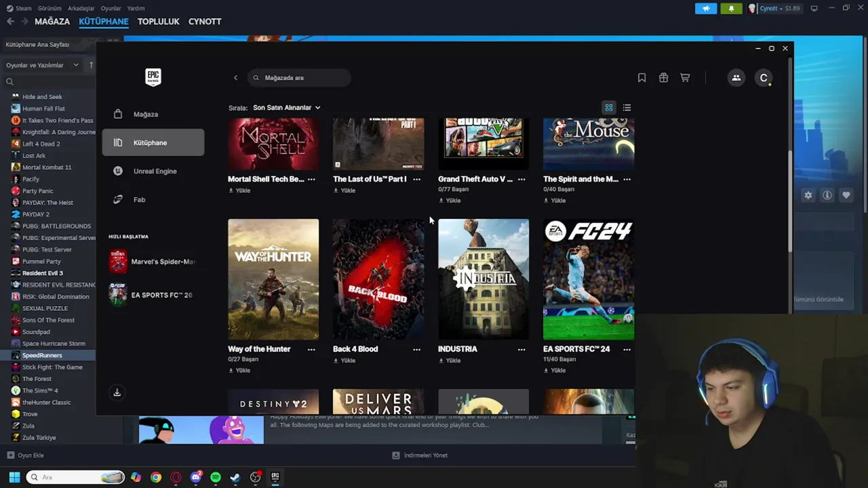
Task: Go back in Epic Games Launcher
Action: click(x=235, y=78)
